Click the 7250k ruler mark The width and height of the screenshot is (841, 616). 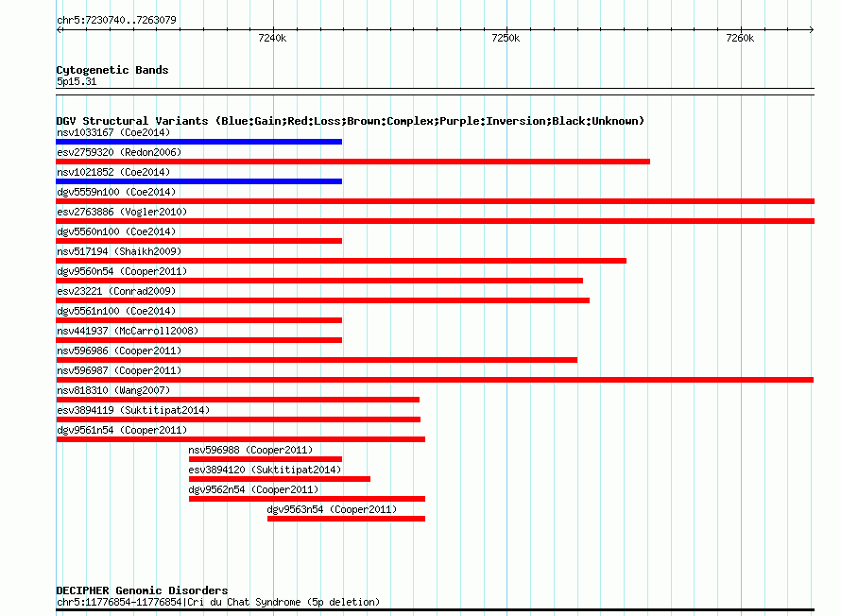506,38
